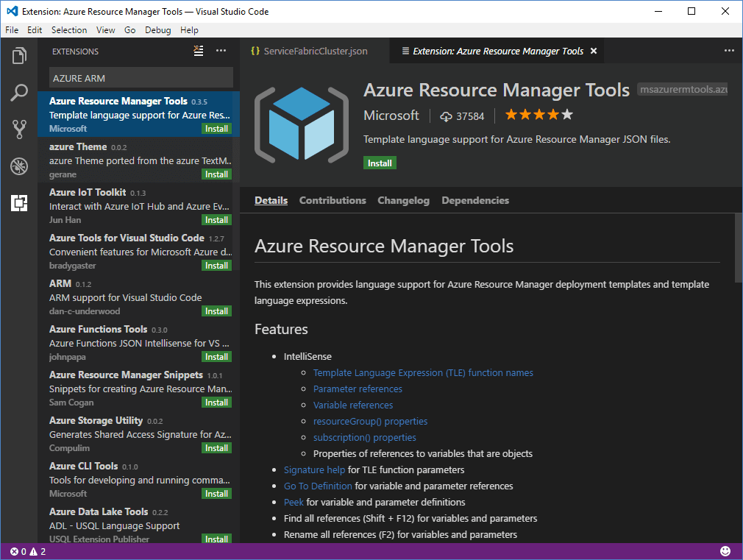Open the Selection menu
The height and width of the screenshot is (560, 743).
[69, 30]
